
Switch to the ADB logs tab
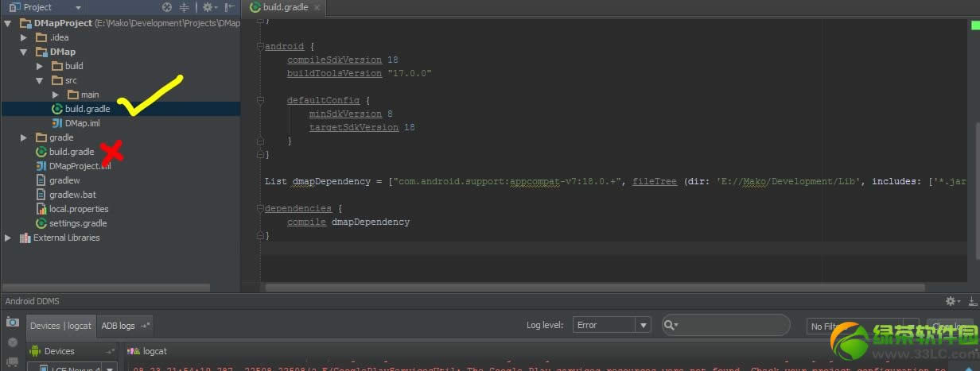click(x=119, y=326)
